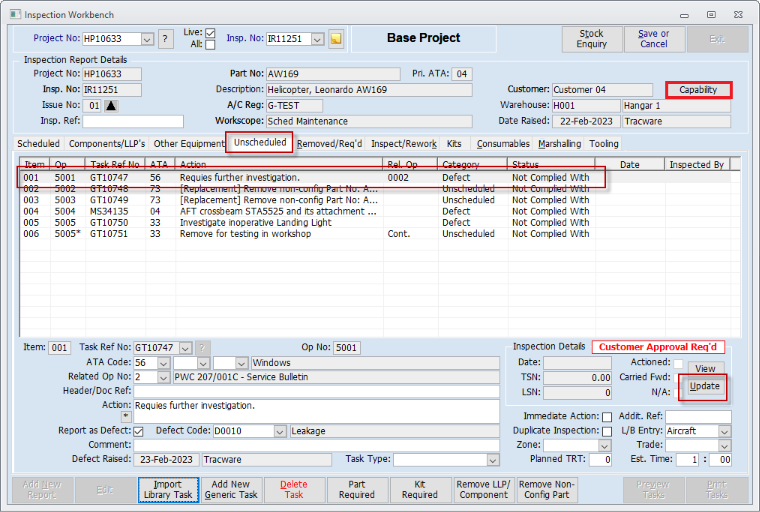Open the Kits tab
760x512 pixels.
[454, 144]
